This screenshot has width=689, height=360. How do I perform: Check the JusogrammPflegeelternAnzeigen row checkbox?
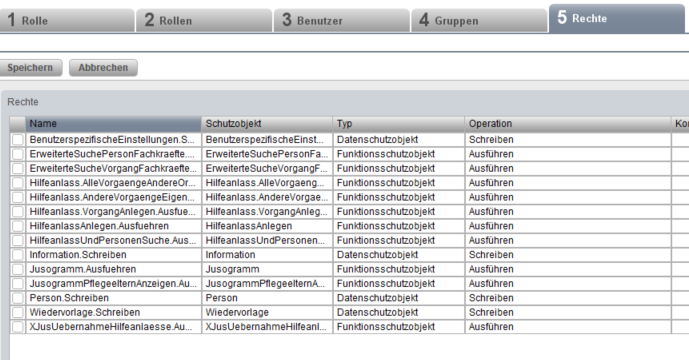[18, 284]
